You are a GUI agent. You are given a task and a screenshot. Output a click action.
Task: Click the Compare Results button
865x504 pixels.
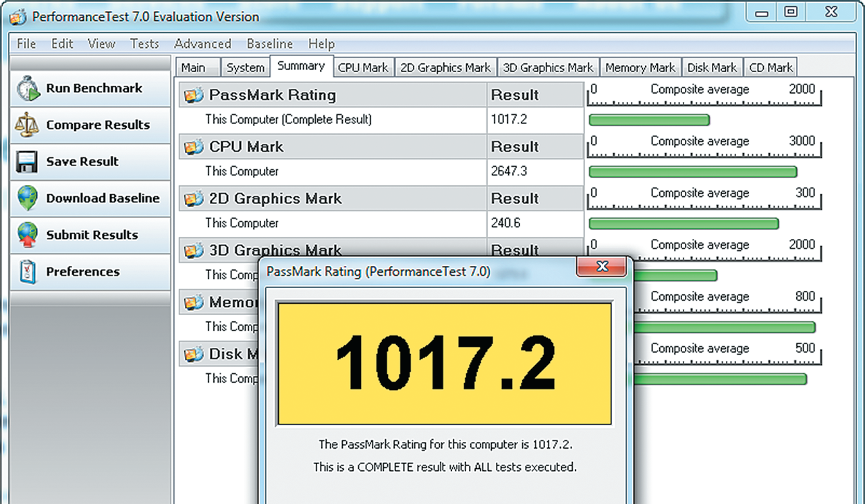pos(90,125)
